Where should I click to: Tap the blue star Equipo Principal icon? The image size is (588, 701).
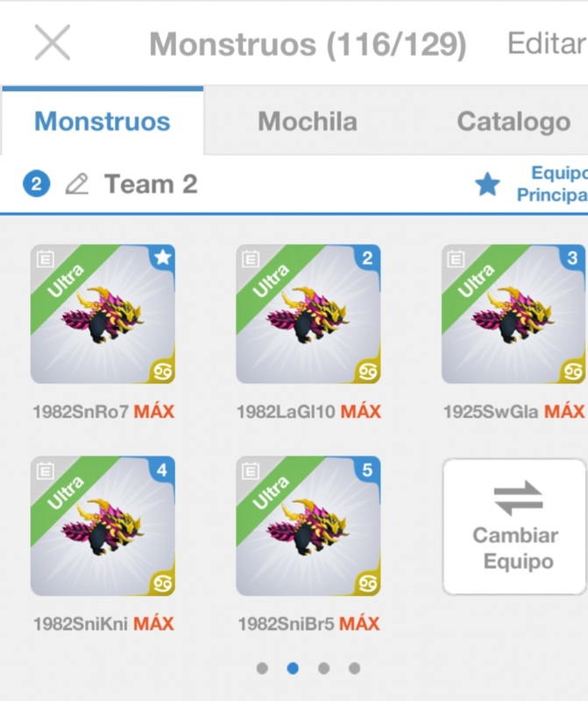487,184
